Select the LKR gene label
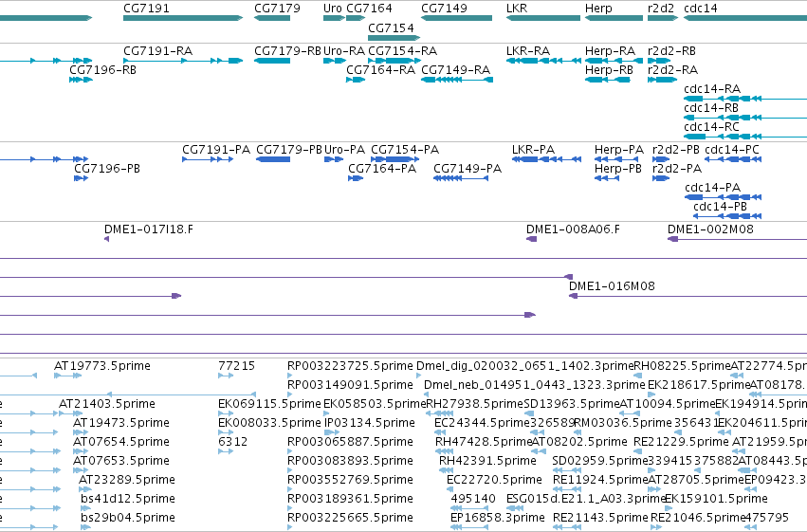The width and height of the screenshot is (807, 532). pos(517,9)
